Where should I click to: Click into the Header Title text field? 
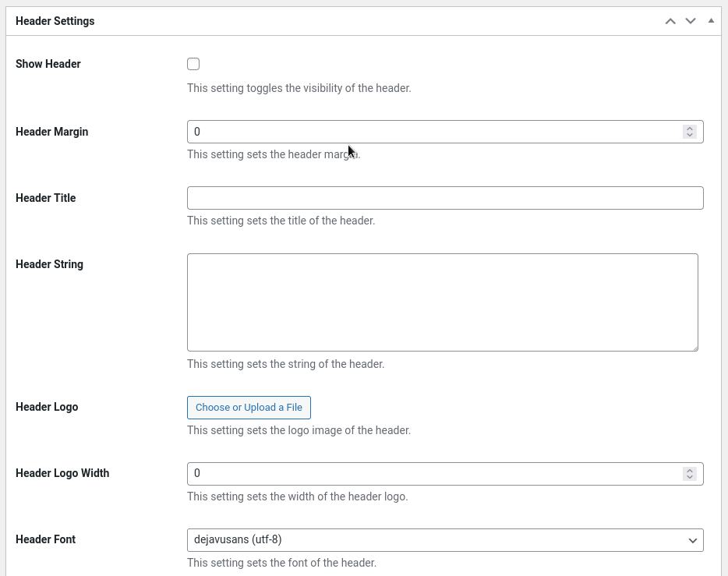(444, 198)
